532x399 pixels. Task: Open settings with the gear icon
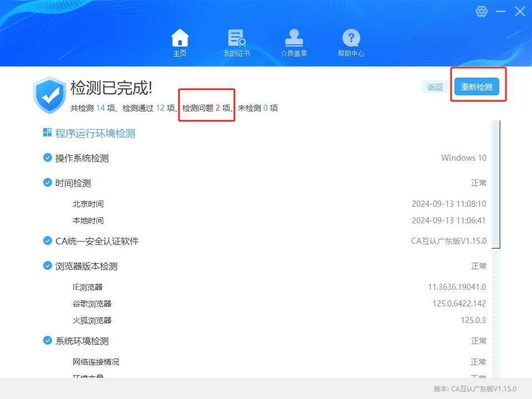pyautogui.click(x=482, y=11)
